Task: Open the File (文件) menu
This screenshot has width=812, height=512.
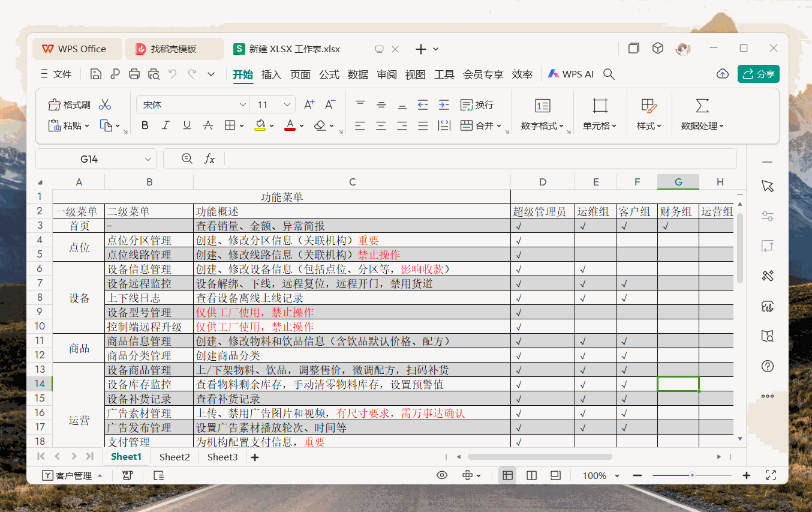Action: tap(56, 74)
